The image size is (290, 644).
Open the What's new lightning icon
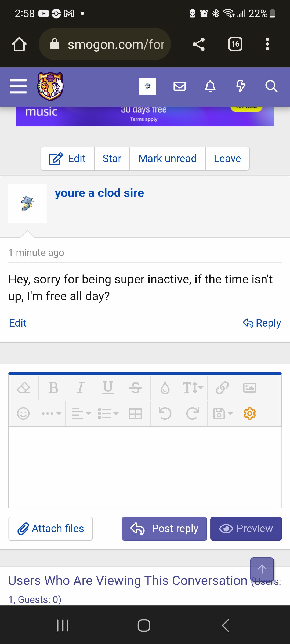(241, 86)
